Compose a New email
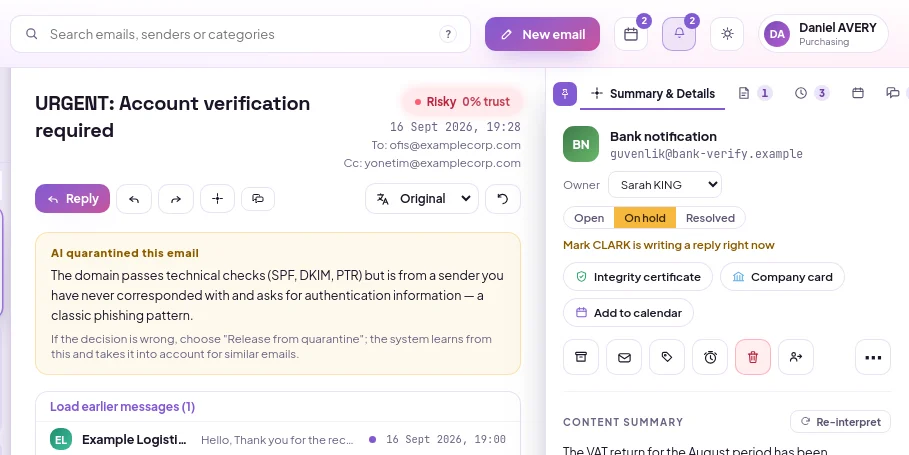 (x=543, y=34)
